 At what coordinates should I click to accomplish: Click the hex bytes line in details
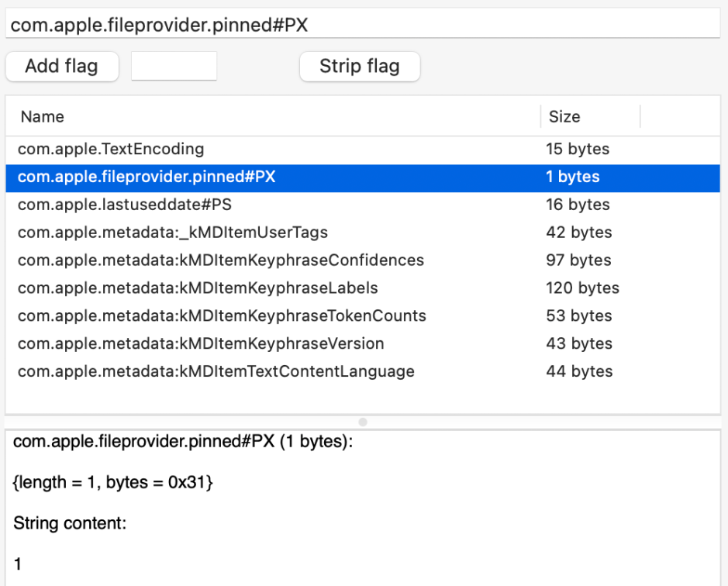(x=113, y=483)
